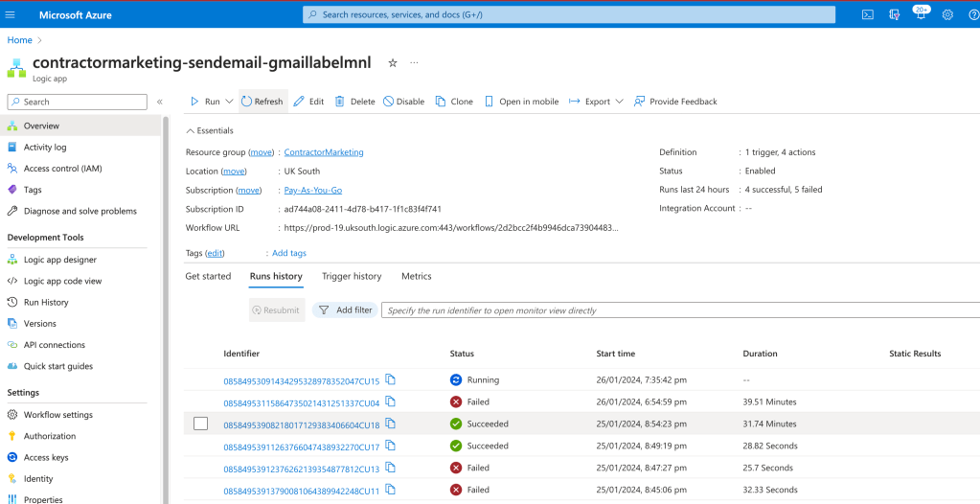Open failed run identifier ending CU04
This screenshot has height=504, width=980.
(302, 403)
